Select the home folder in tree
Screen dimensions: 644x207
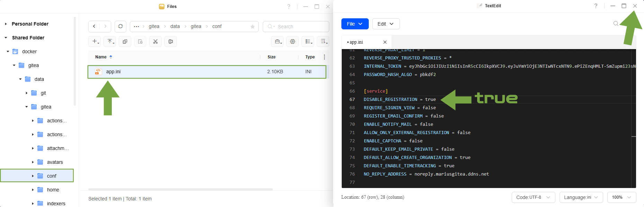53,190
